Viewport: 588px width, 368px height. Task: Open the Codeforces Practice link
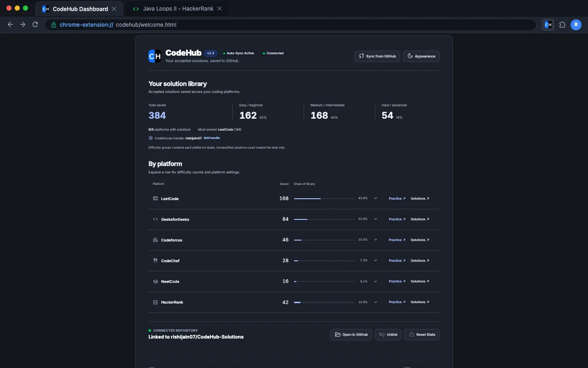tap(397, 240)
